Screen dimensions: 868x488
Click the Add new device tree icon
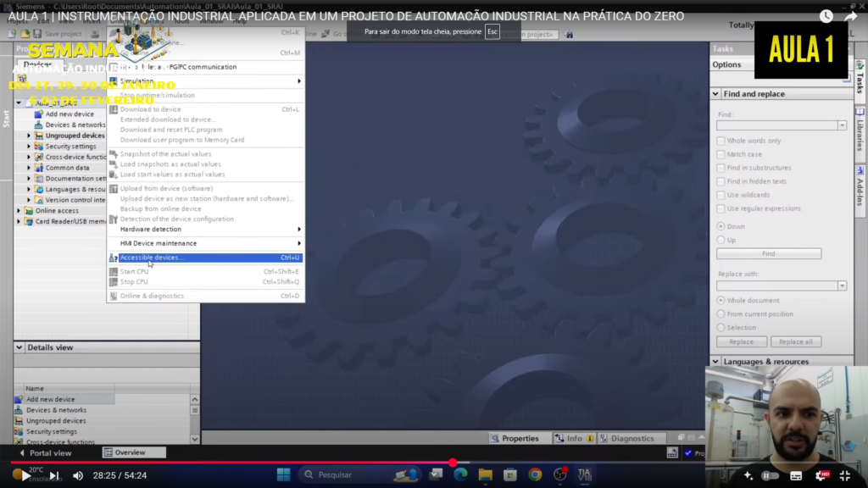click(x=38, y=114)
